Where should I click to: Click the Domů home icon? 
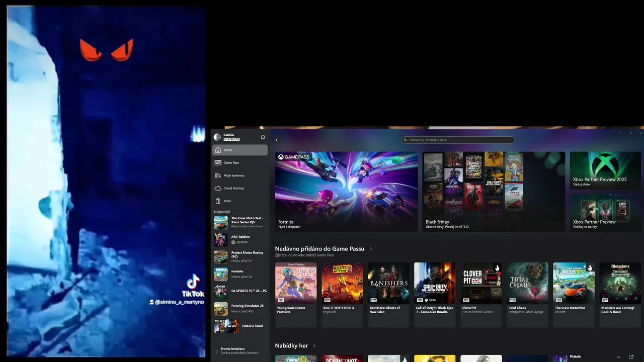pos(218,150)
